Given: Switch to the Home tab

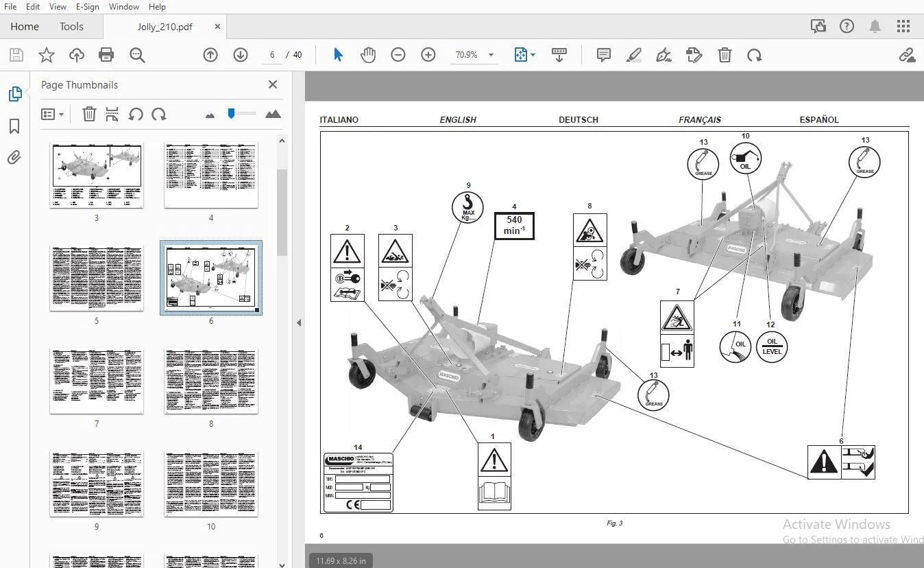Looking at the screenshot, I should [25, 27].
